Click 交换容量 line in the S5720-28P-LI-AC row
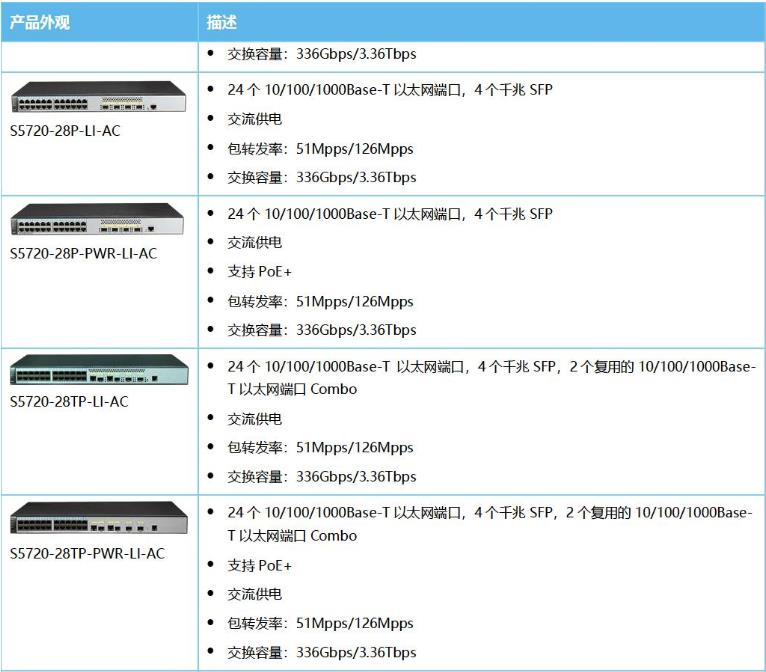The image size is (766, 672). pos(322,177)
